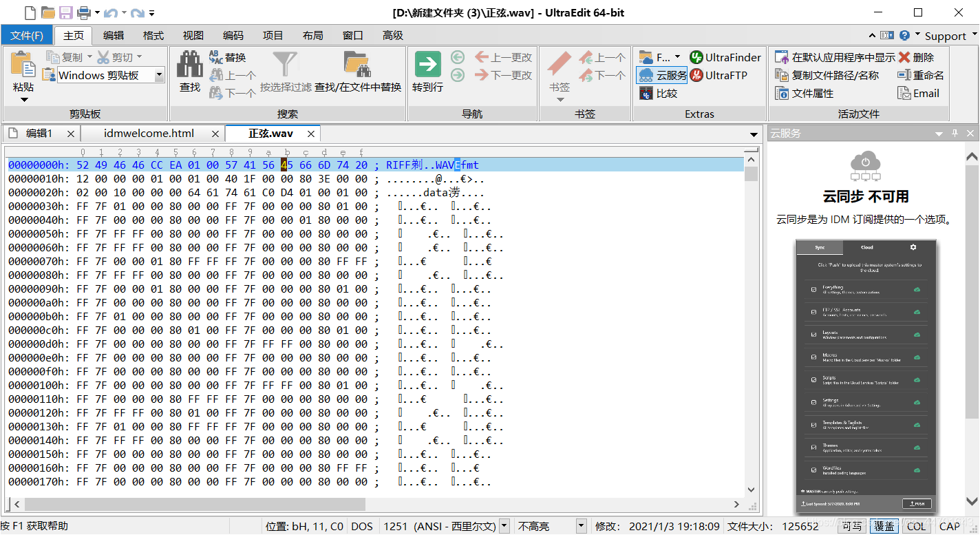Click the Find binoculars icon
980x535 pixels.
(190, 65)
